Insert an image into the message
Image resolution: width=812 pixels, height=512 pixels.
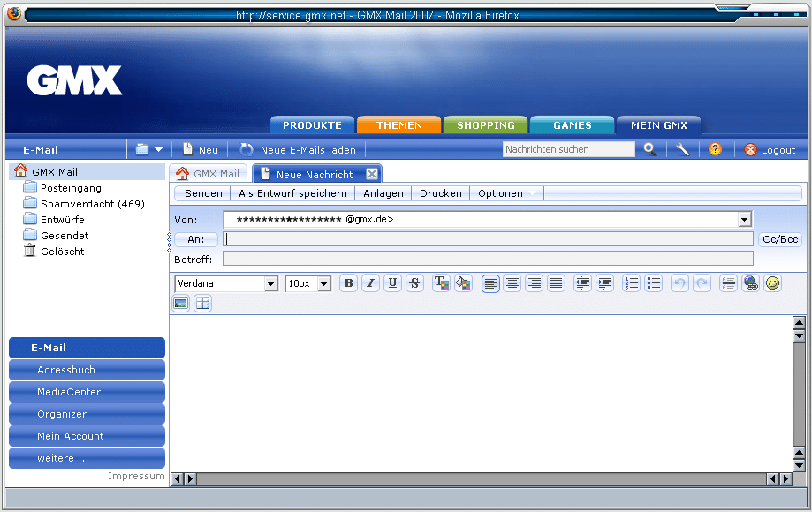[x=181, y=304]
